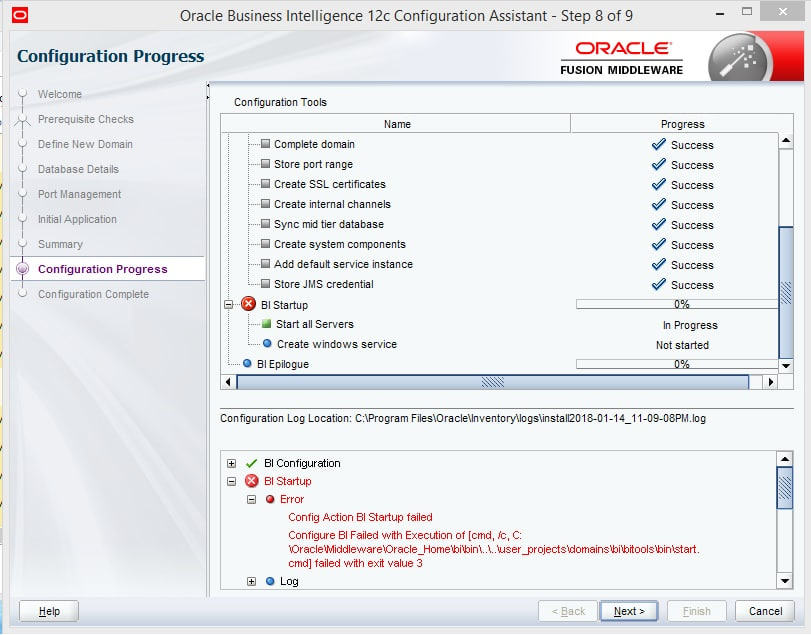Expand the BI Configuration node in log tree
The width and height of the screenshot is (811, 635).
coord(232,463)
